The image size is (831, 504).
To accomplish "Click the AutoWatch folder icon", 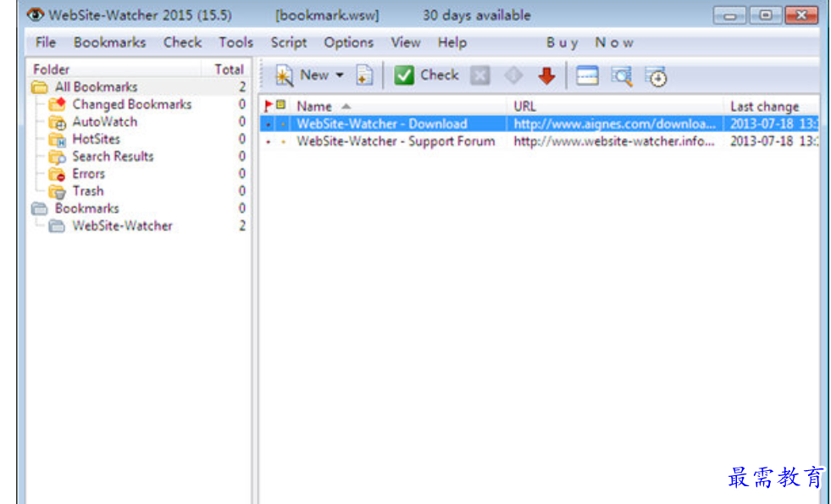I will click(58, 123).
